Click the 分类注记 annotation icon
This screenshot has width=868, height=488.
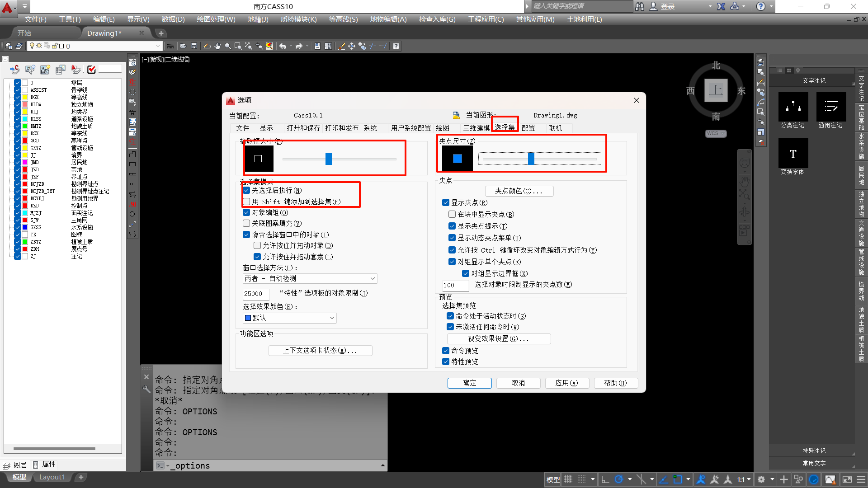point(793,107)
